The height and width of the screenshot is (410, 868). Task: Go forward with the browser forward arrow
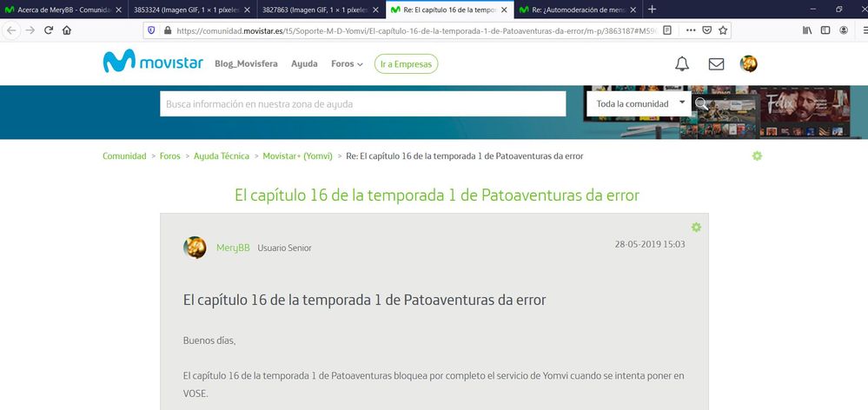(x=30, y=30)
